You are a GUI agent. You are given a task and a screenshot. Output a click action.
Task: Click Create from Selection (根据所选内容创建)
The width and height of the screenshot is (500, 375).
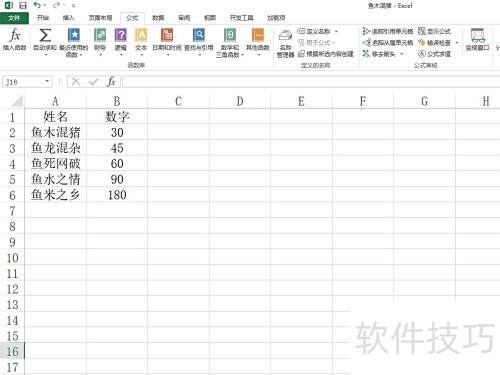click(x=326, y=54)
